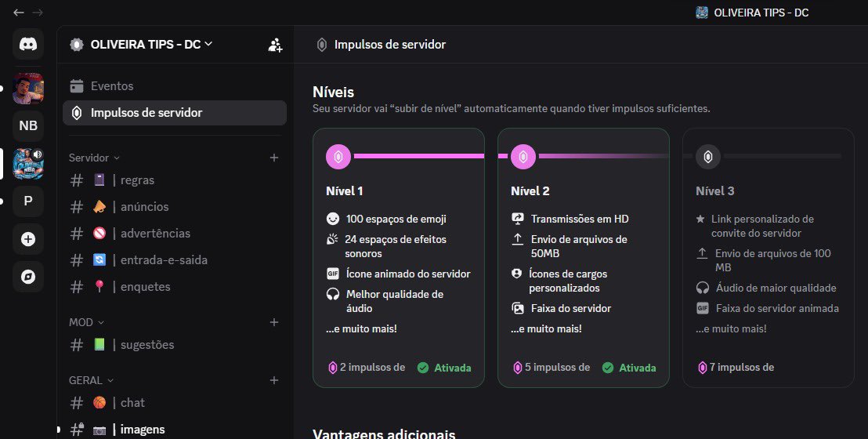Screen dimensions: 868x439
Task: Click 100 espaços de emoji perk
Action: (x=386, y=219)
